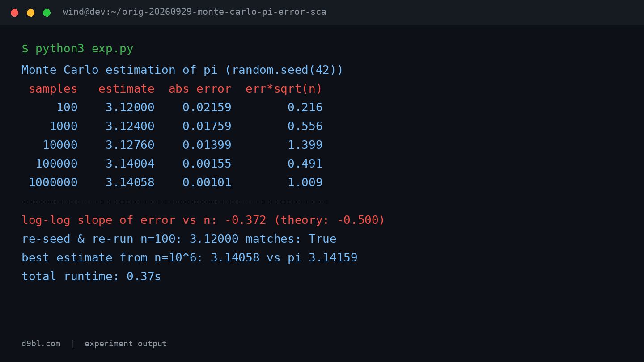
Task: Click the 'best estimate from n=10^6' line
Action: point(190,258)
